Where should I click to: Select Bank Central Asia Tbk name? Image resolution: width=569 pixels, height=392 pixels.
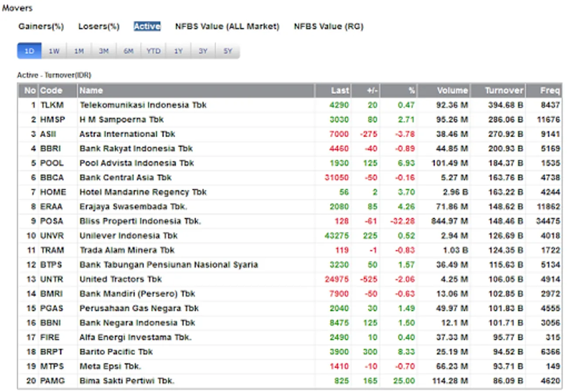(126, 178)
